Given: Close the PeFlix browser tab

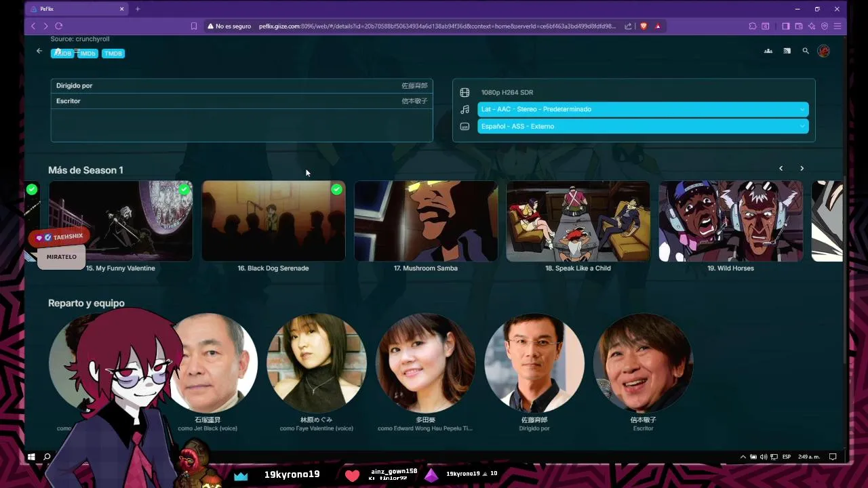Looking at the screenshot, I should click(122, 9).
